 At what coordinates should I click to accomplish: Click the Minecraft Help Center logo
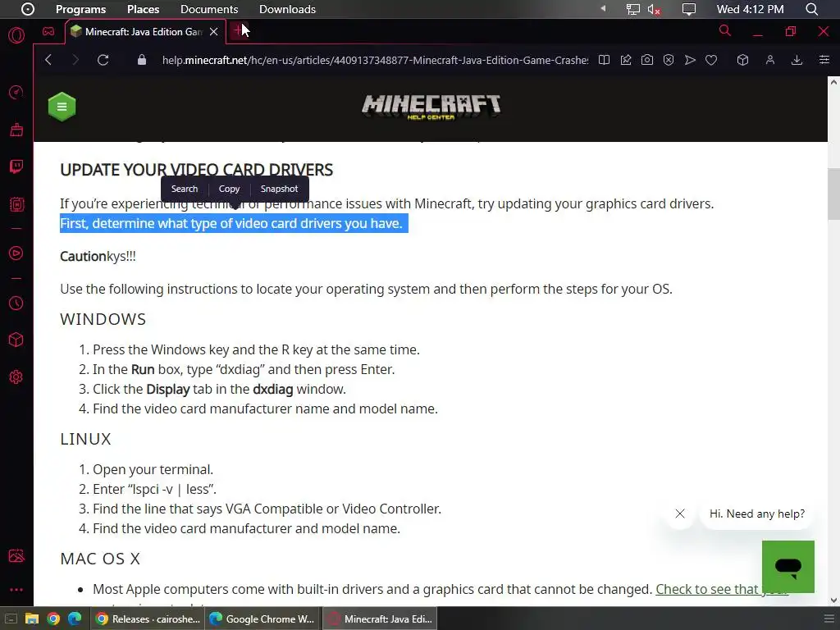[431, 107]
